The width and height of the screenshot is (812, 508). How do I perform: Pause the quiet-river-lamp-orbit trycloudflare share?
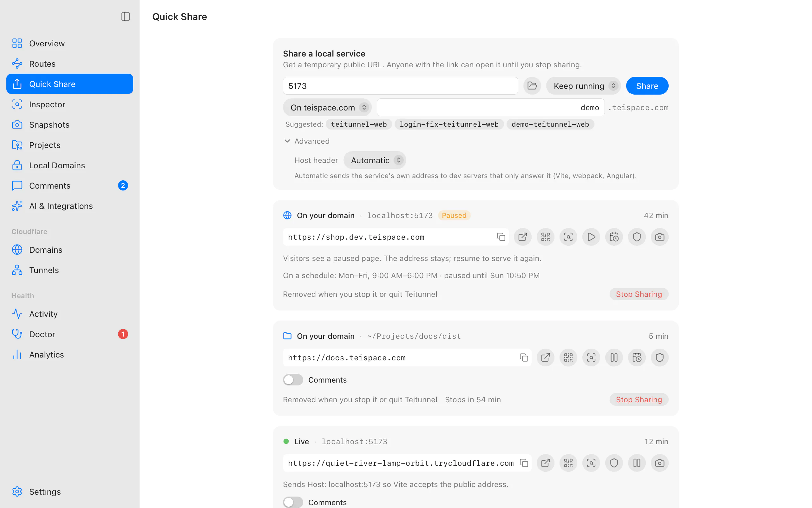tap(637, 463)
